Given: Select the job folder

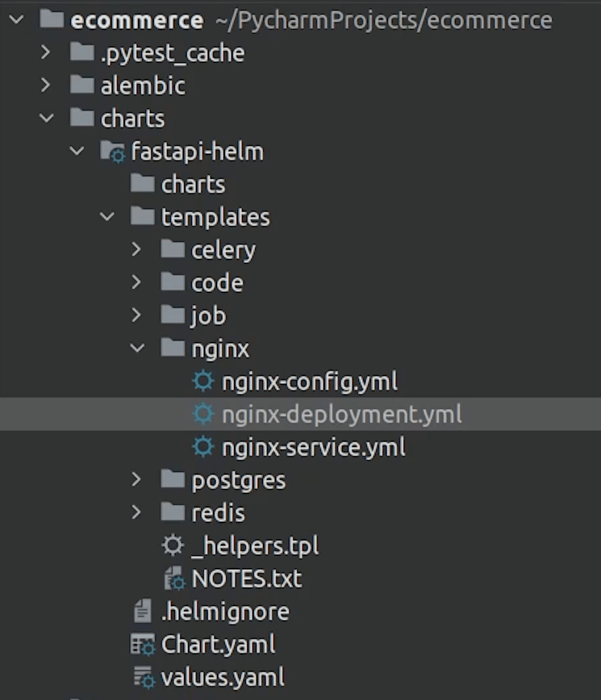Looking at the screenshot, I should tap(208, 315).
